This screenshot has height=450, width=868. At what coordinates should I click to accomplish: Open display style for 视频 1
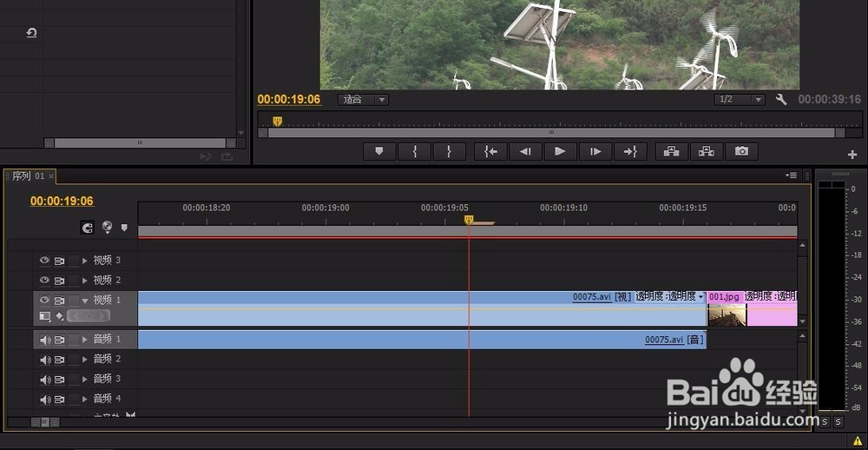[45, 316]
